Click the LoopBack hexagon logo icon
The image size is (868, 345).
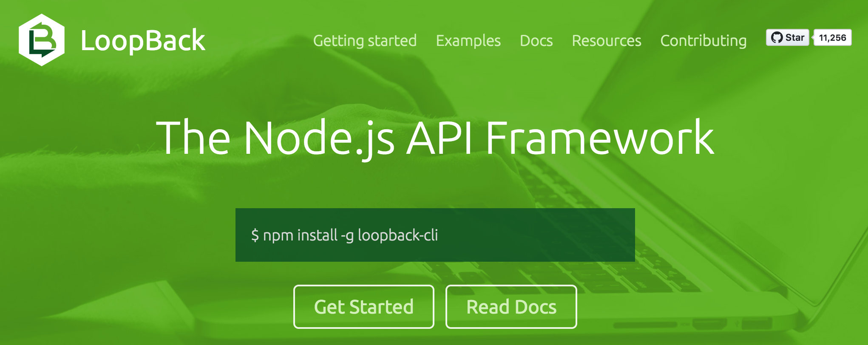point(42,40)
